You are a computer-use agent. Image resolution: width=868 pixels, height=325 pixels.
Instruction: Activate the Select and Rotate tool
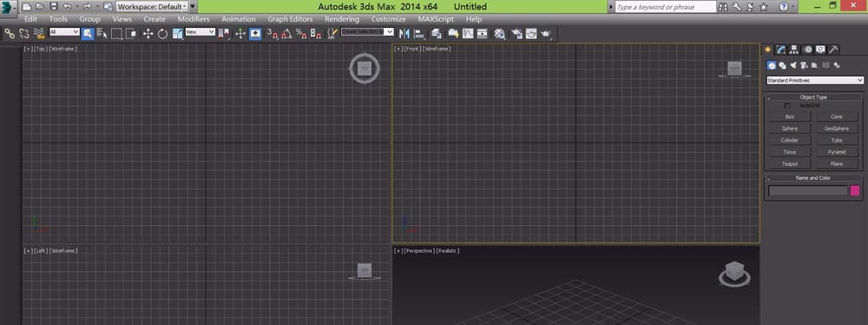[x=163, y=34]
